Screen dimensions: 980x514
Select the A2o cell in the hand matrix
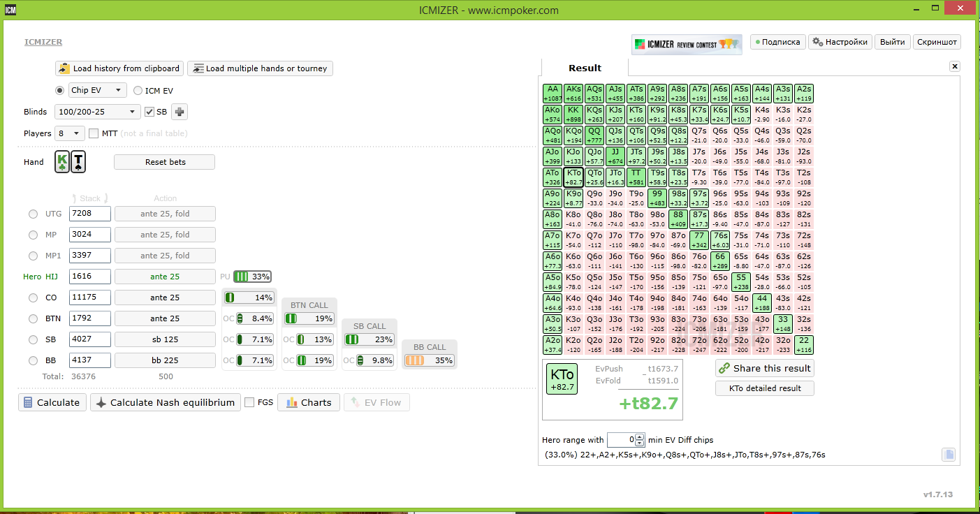pos(553,345)
